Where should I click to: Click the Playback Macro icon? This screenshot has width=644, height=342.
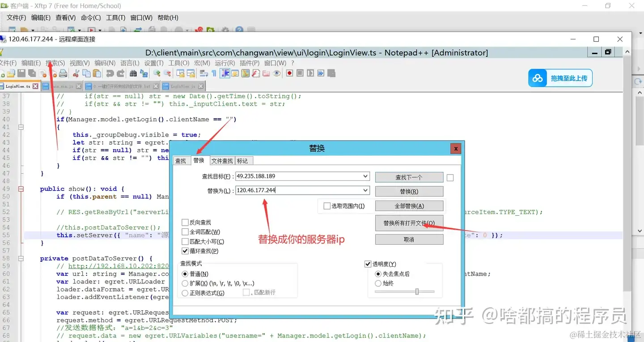pyautogui.click(x=310, y=73)
